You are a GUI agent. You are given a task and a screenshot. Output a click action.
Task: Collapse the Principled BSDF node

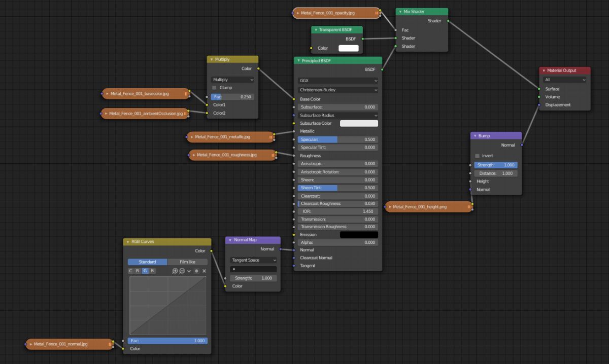click(x=298, y=60)
